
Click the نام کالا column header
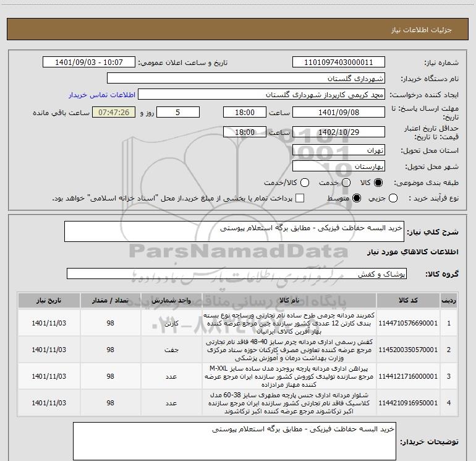click(289, 300)
